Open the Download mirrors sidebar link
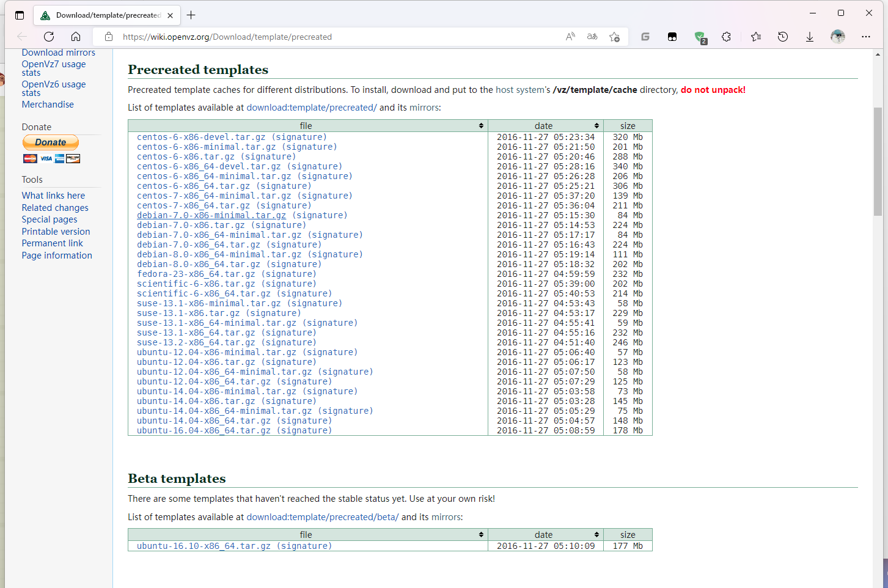 (x=59, y=53)
